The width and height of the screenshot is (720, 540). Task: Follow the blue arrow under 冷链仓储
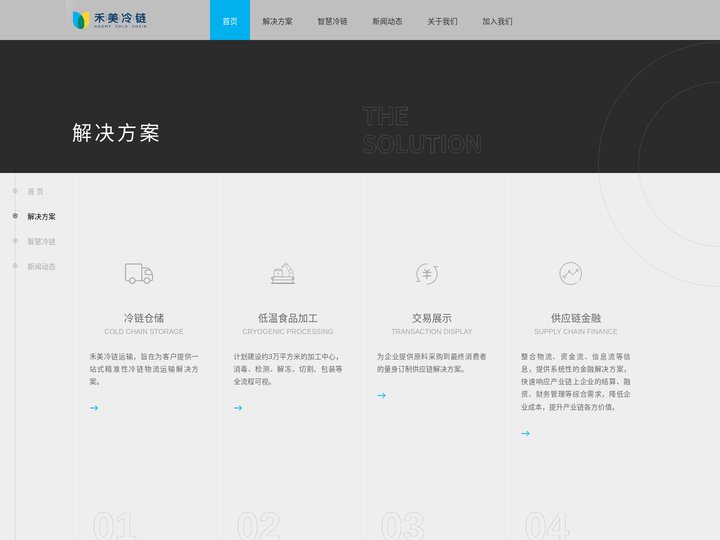tap(94, 408)
